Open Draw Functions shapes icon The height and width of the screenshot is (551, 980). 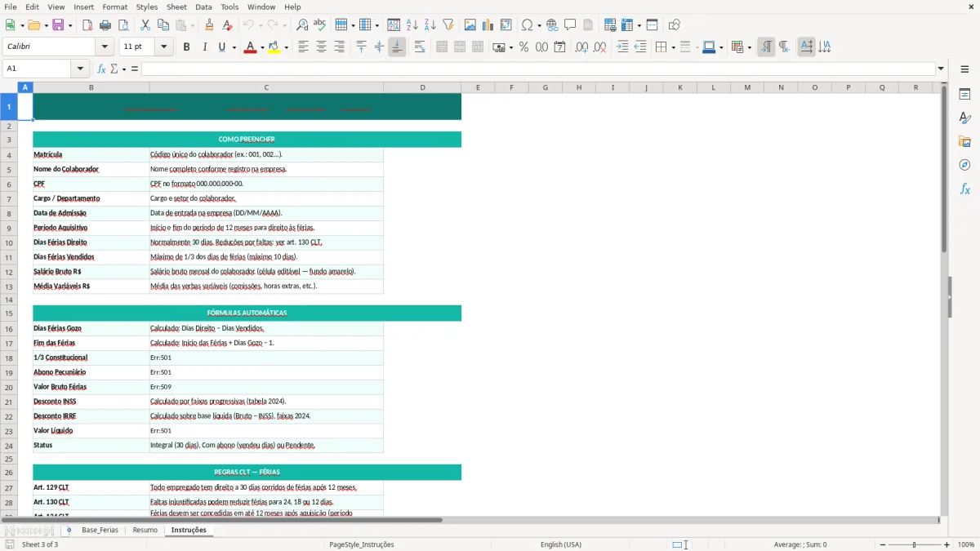point(675,25)
